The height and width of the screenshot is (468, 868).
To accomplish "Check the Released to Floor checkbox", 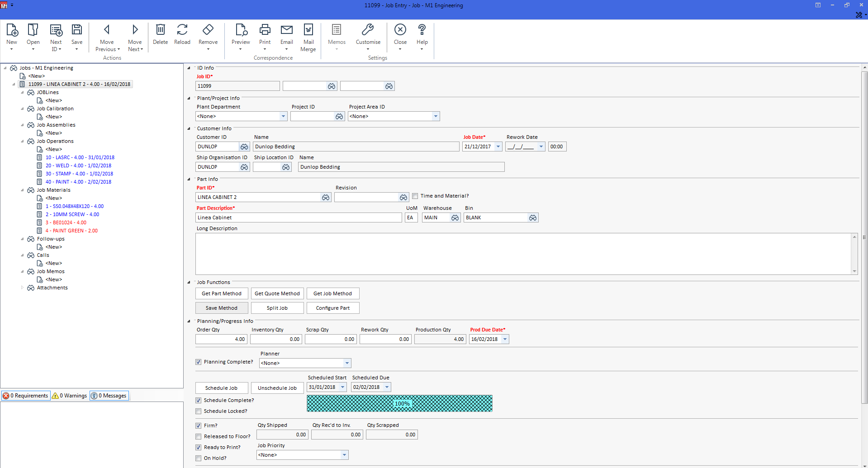I will click(198, 436).
